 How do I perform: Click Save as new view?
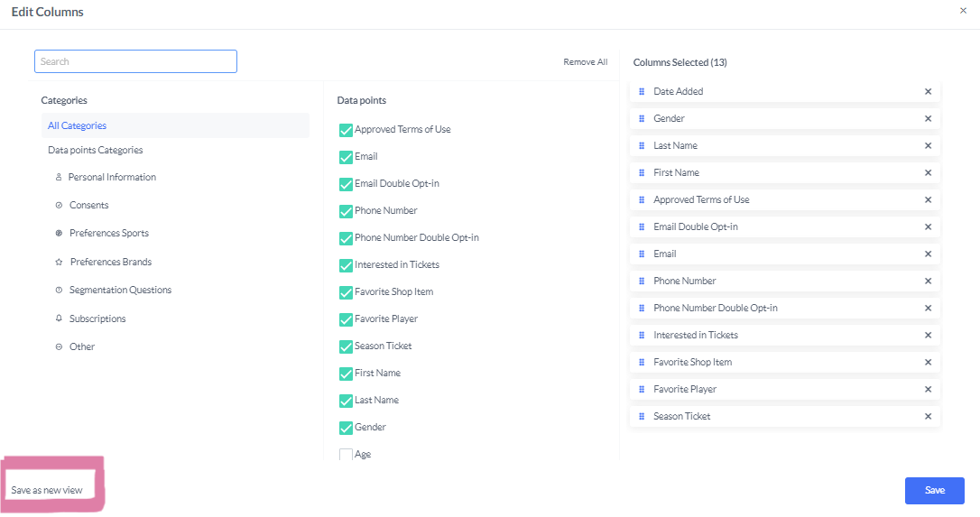47,490
